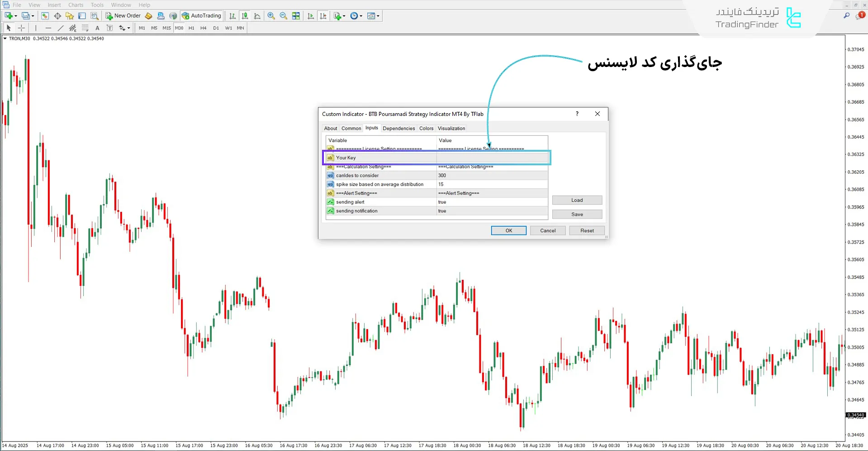Open a New Order window
Image resolution: width=868 pixels, height=451 pixels.
coord(123,15)
